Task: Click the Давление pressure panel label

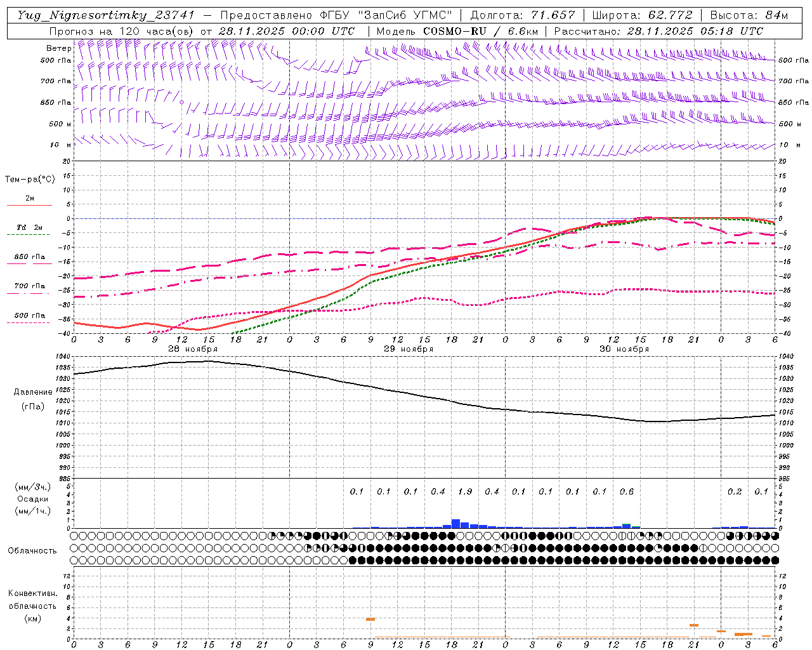Action: 33,392
